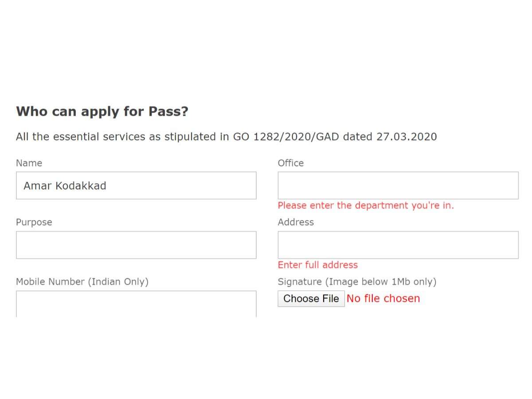Select the existing name text in Name field
The width and height of the screenshot is (532, 399).
click(64, 186)
